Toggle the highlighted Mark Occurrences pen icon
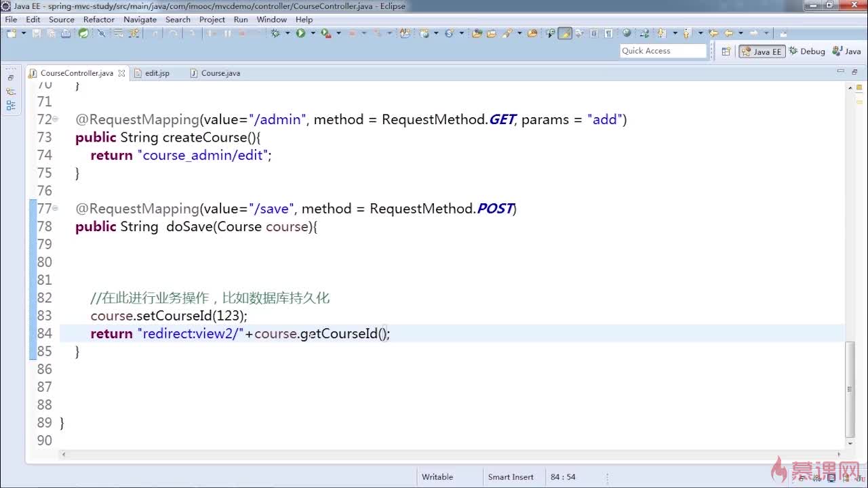Screen dimensions: 868x488 (x=565, y=33)
